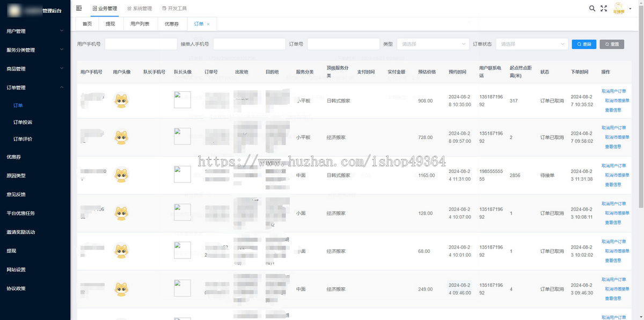The height and width of the screenshot is (320, 644).
Task: Click 查看信息 in the 68.00 row
Action: point(613,260)
